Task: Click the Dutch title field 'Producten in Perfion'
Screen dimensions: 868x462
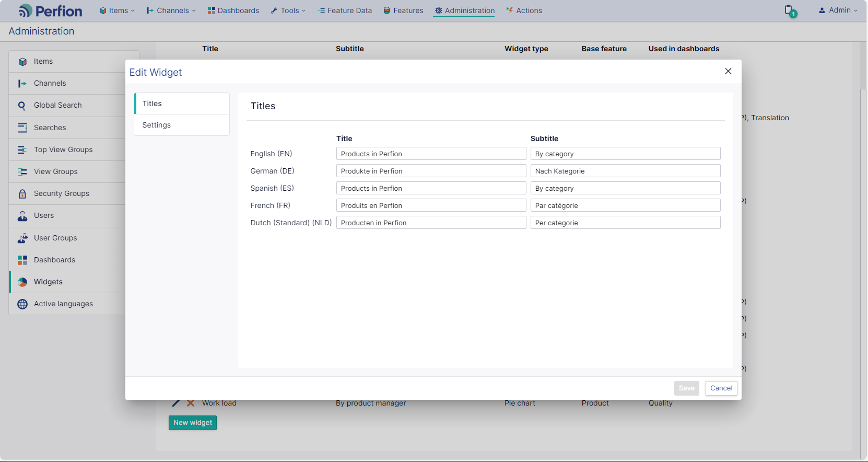Action: click(x=431, y=223)
